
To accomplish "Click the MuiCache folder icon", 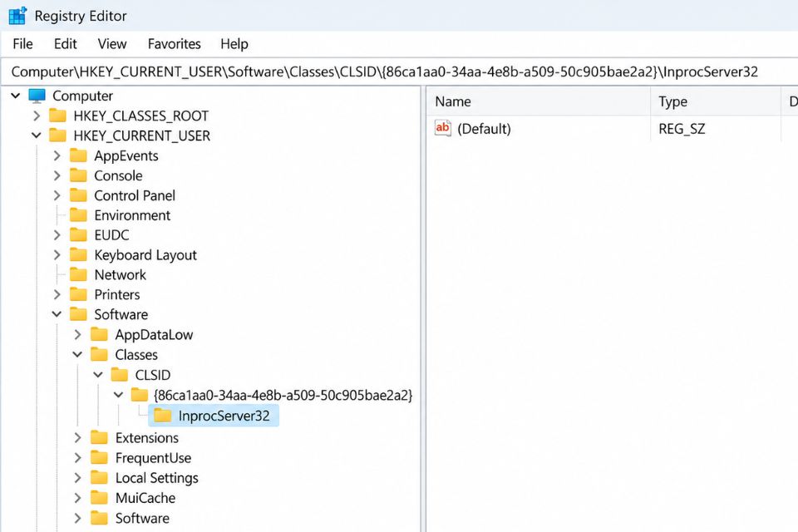I will pyautogui.click(x=99, y=498).
